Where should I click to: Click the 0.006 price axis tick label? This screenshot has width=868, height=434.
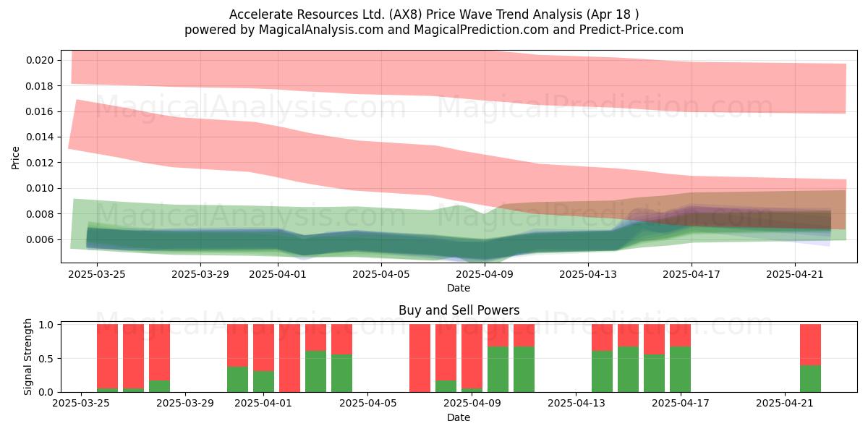coord(41,239)
